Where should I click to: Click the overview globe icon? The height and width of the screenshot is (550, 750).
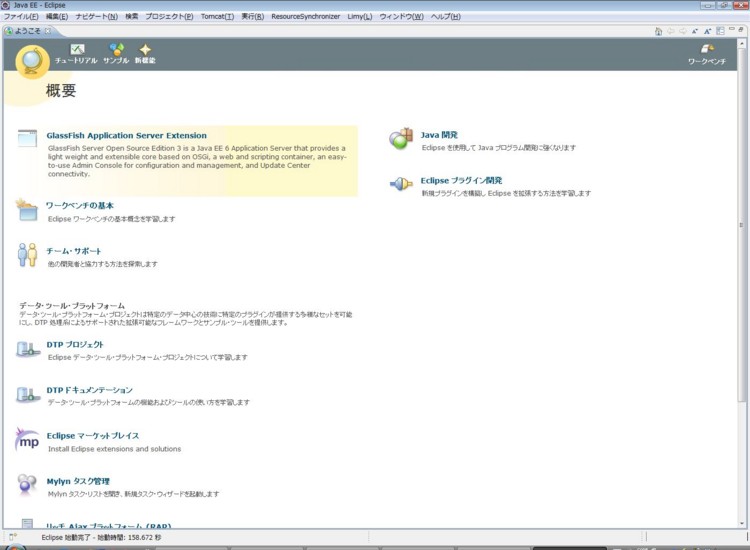click(x=32, y=61)
